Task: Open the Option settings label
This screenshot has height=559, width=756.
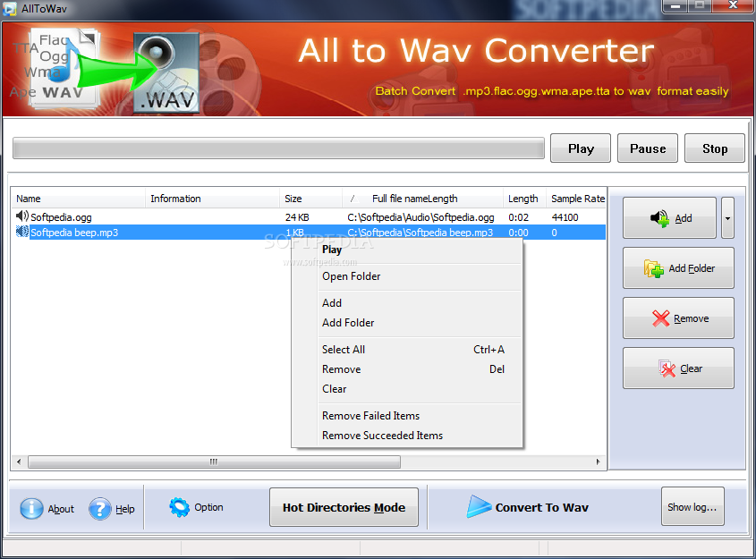Action: (208, 507)
